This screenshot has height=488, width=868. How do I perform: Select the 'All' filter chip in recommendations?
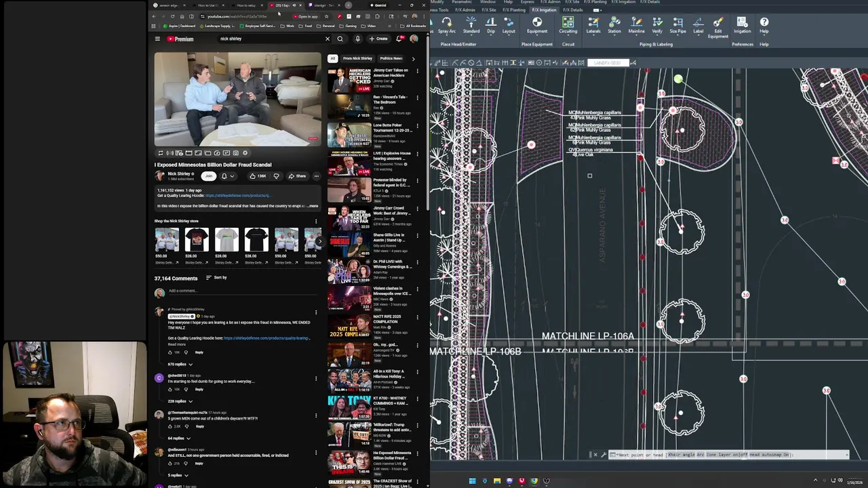coord(333,58)
